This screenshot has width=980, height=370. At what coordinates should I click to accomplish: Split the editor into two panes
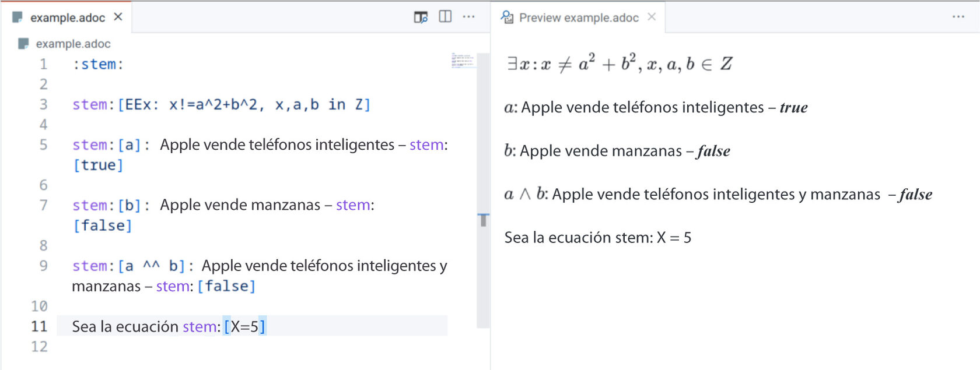[x=445, y=16]
